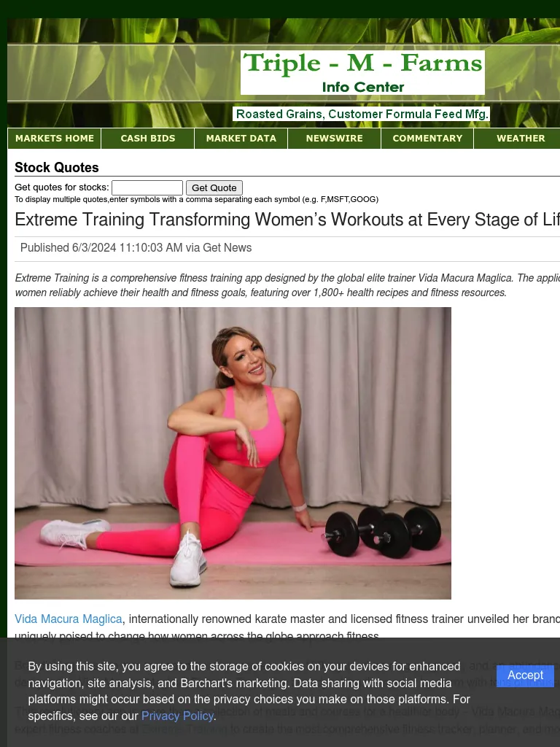Focus the stock symbol input field
The image size is (560, 747).
[147, 187]
